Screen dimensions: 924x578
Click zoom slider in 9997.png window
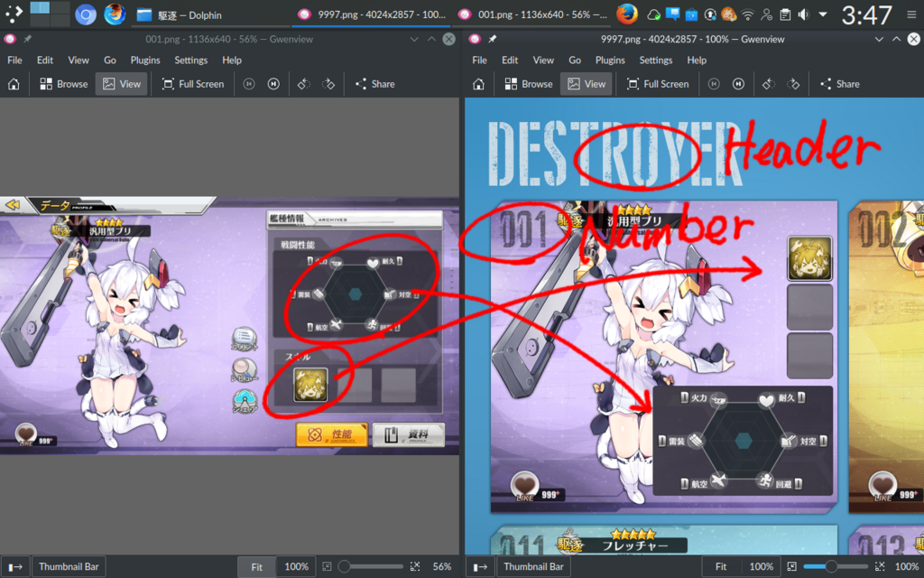[836, 567]
